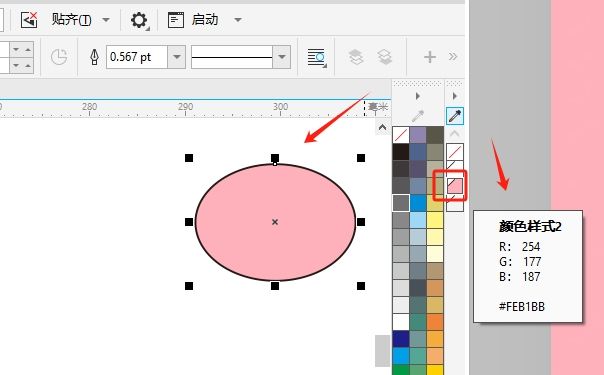Click the To Front of Layer icon
This screenshot has width=604, height=375.
coord(356,57)
